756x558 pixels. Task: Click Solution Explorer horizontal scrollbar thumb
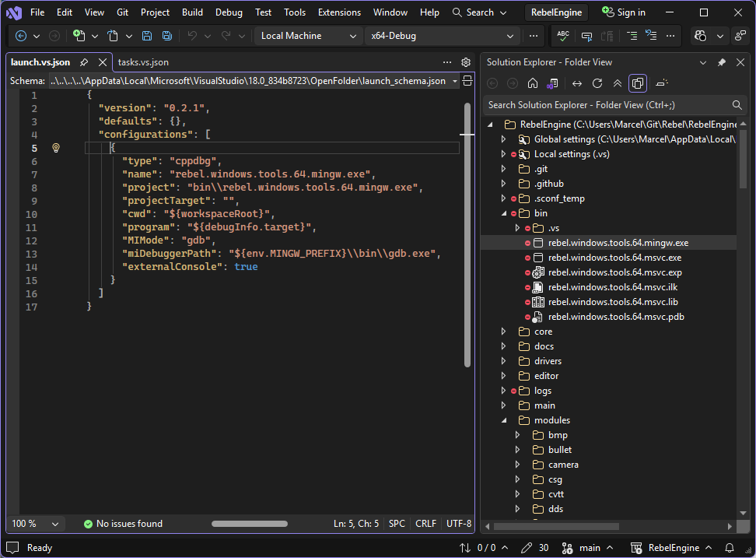(556, 526)
